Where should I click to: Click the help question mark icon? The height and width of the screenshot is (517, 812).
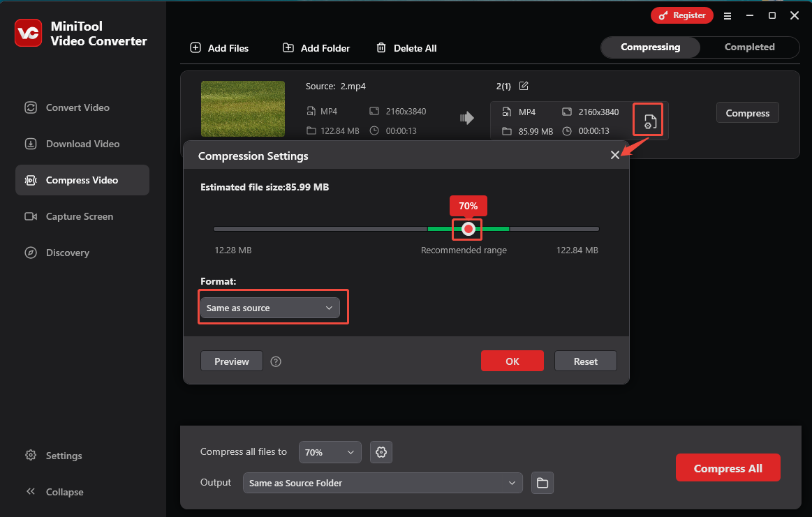[x=276, y=361]
